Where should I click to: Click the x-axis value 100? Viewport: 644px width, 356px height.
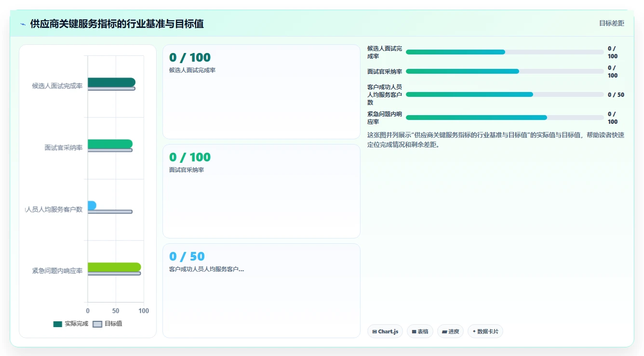[143, 311]
